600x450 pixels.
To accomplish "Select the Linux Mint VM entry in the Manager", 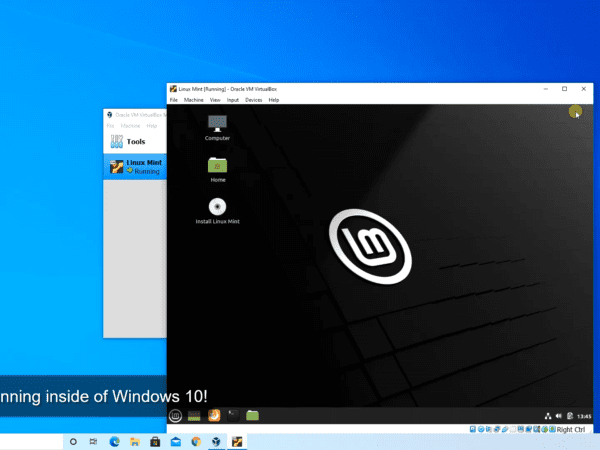I will (135, 167).
